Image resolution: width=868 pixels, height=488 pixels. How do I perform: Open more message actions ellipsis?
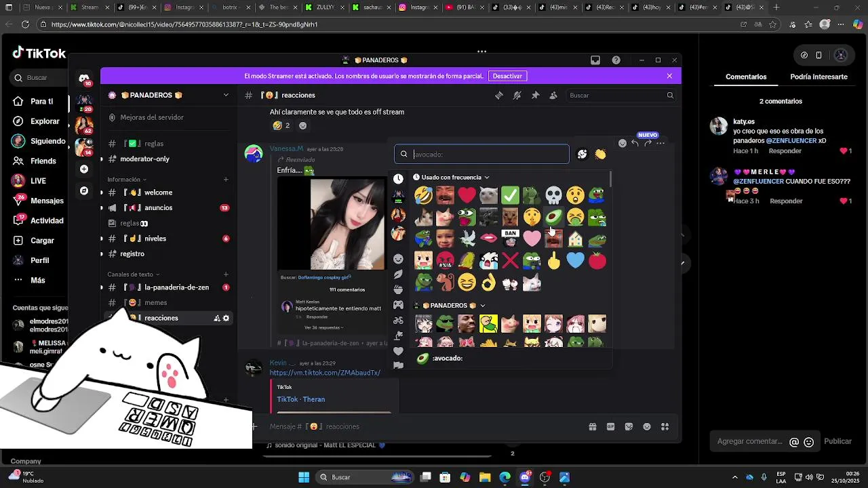pos(660,144)
